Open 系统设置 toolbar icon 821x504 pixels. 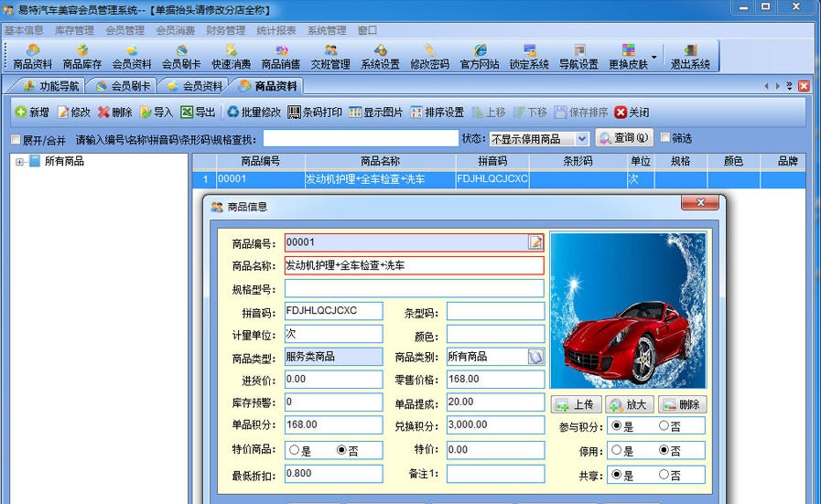point(380,57)
